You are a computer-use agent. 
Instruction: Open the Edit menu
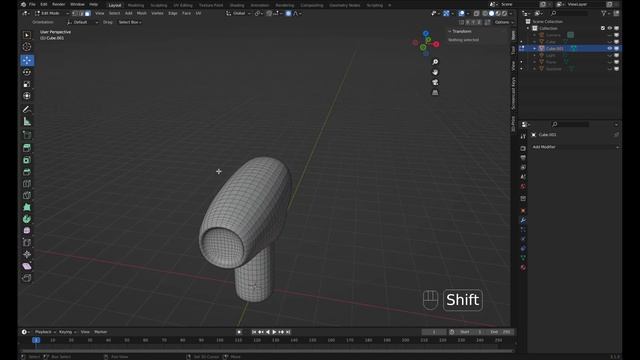pos(44,4)
